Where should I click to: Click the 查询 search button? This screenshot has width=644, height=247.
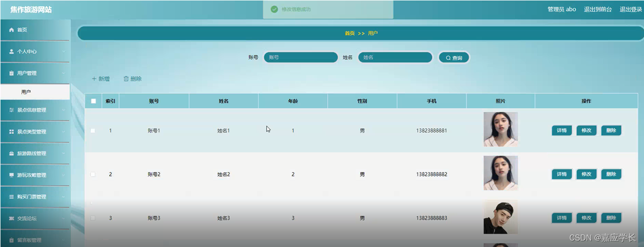click(x=454, y=58)
